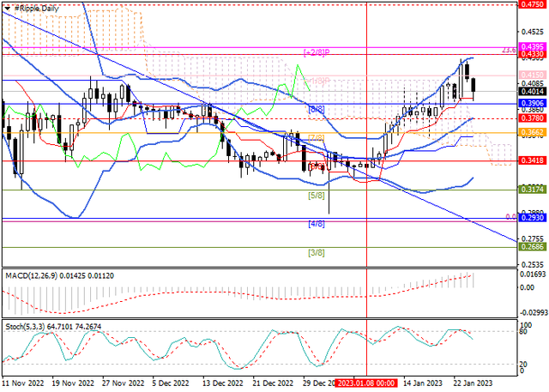The image size is (549, 392).
Task: Click the highlighted 2023.01.08 00:00 date marker
Action: (x=366, y=383)
